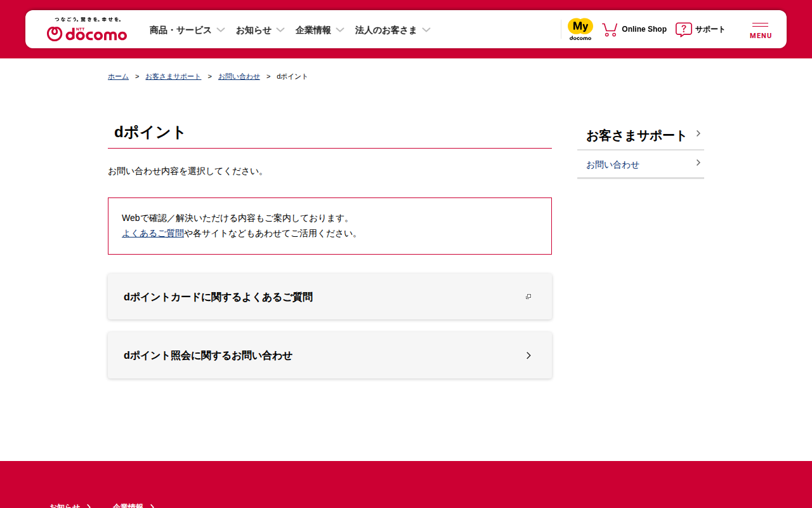Image resolution: width=812 pixels, height=508 pixels.
Task: Follow the よくあるご質問 link in notice box
Action: pyautogui.click(x=153, y=233)
